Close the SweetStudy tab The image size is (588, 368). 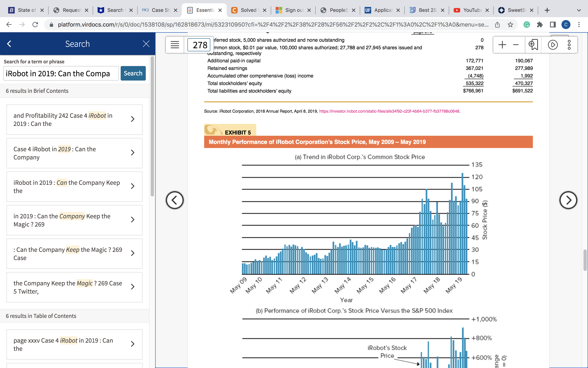tap(531, 10)
